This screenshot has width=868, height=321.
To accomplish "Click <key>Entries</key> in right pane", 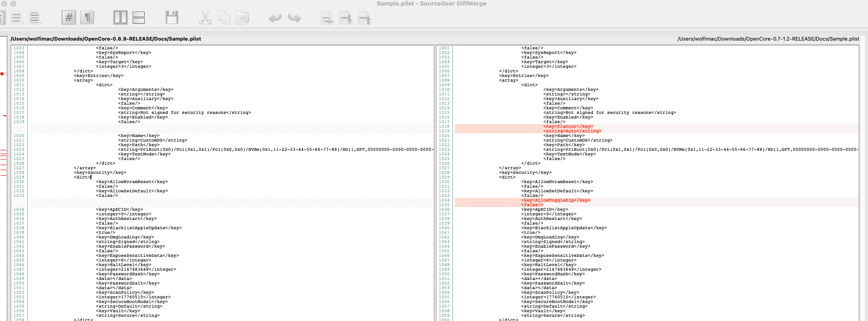I will pyautogui.click(x=524, y=76).
